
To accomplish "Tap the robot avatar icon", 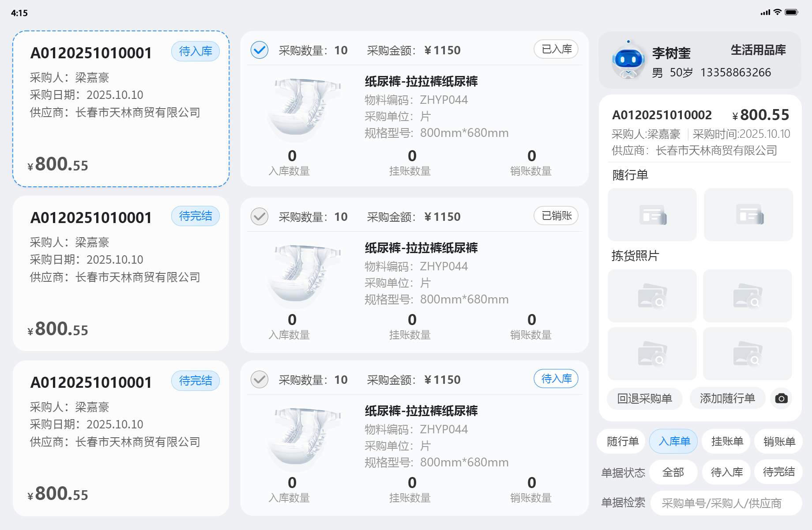I will [628, 60].
